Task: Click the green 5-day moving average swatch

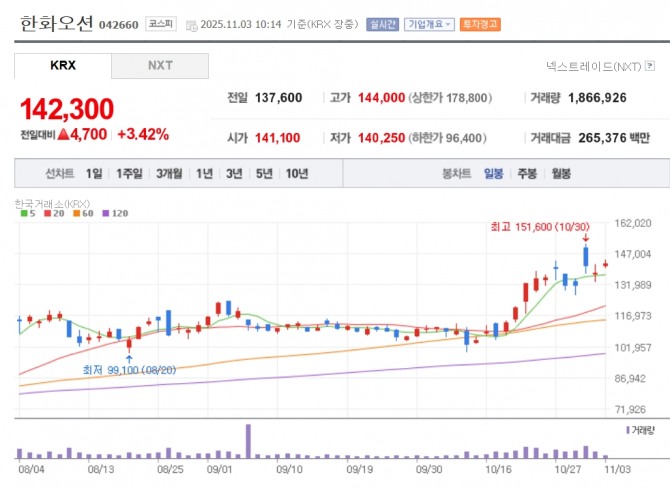Action: [x=24, y=213]
